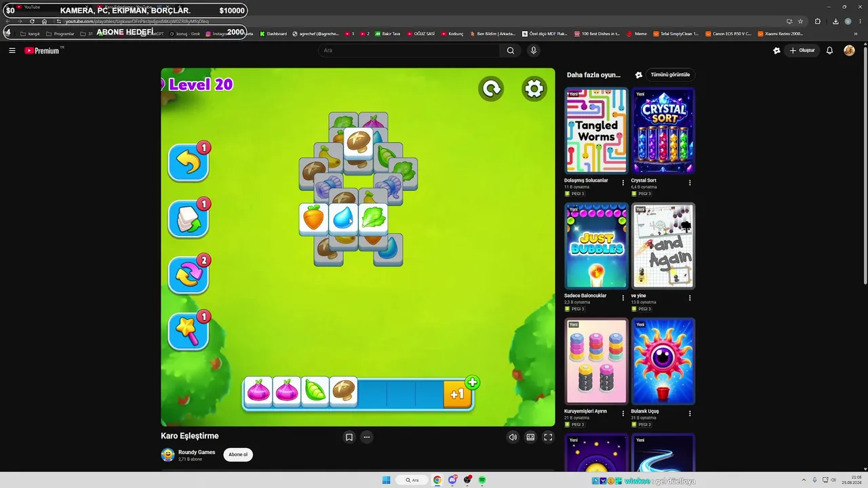Image resolution: width=868 pixels, height=488 pixels.
Task: Open the Crystal Sort game thumbnail
Action: (x=663, y=131)
